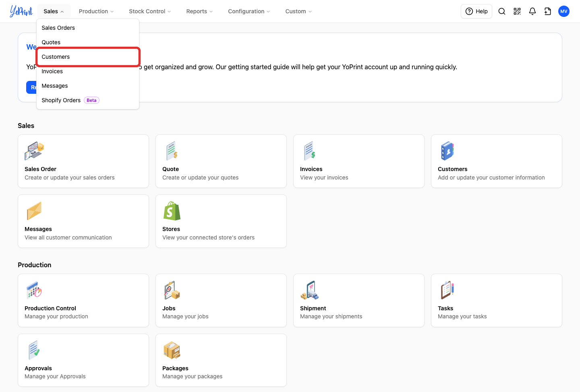Open the Customers card title
The image size is (580, 392).
point(452,169)
